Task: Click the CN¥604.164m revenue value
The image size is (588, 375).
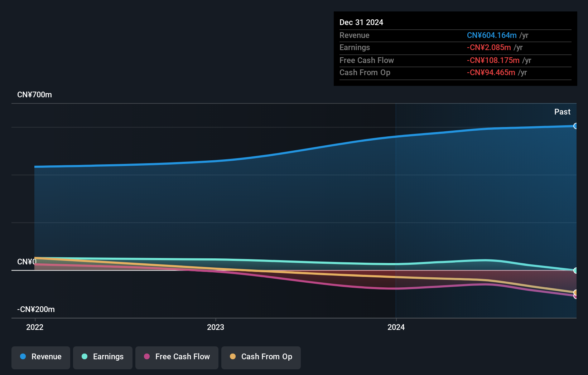Action: [492, 35]
